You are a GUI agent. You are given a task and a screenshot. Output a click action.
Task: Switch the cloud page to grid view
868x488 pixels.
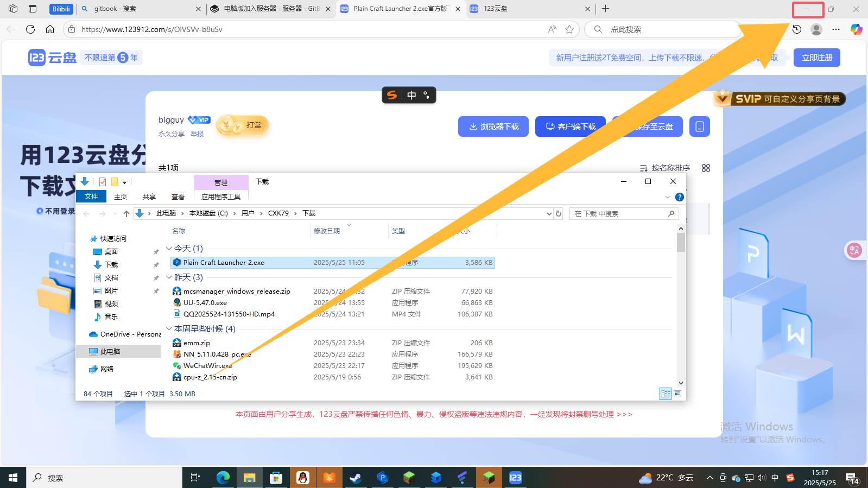pyautogui.click(x=706, y=168)
